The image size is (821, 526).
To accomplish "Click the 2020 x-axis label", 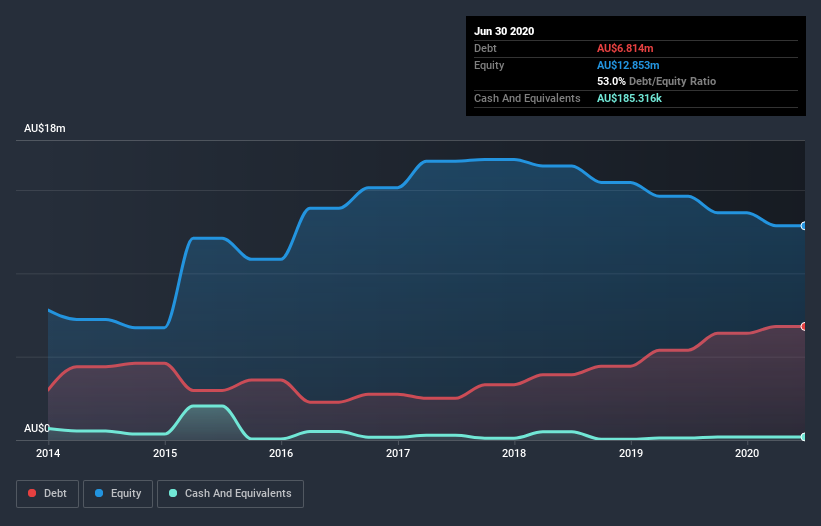I will pos(747,453).
